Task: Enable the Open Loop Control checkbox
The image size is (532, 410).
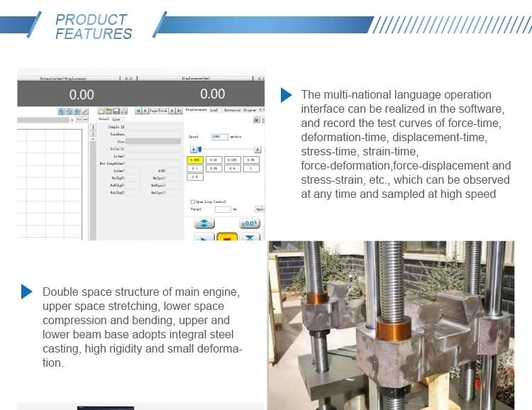Action: [193, 201]
